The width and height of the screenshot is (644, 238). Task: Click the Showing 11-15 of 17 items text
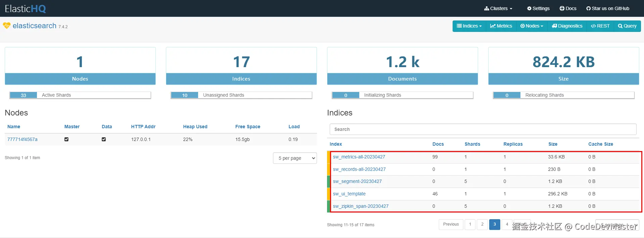[351, 225]
